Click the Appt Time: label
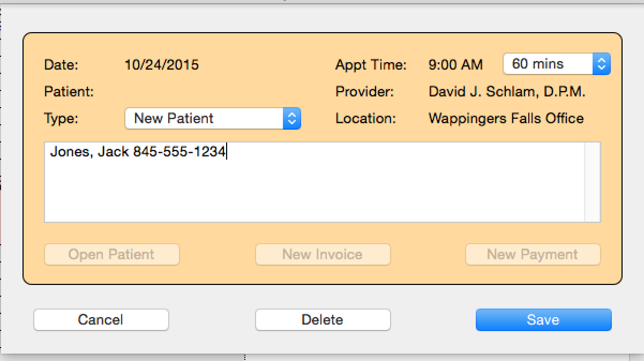The width and height of the screenshot is (644, 361). (371, 65)
